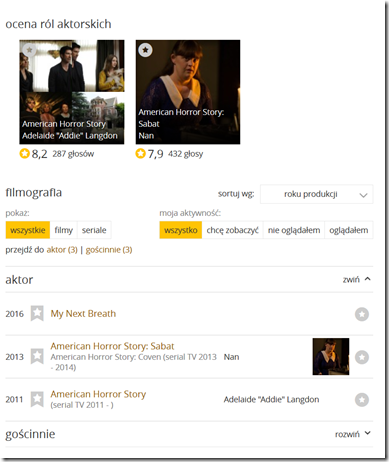
Task: Select 'oglądałem' activity filter
Action: (x=349, y=230)
